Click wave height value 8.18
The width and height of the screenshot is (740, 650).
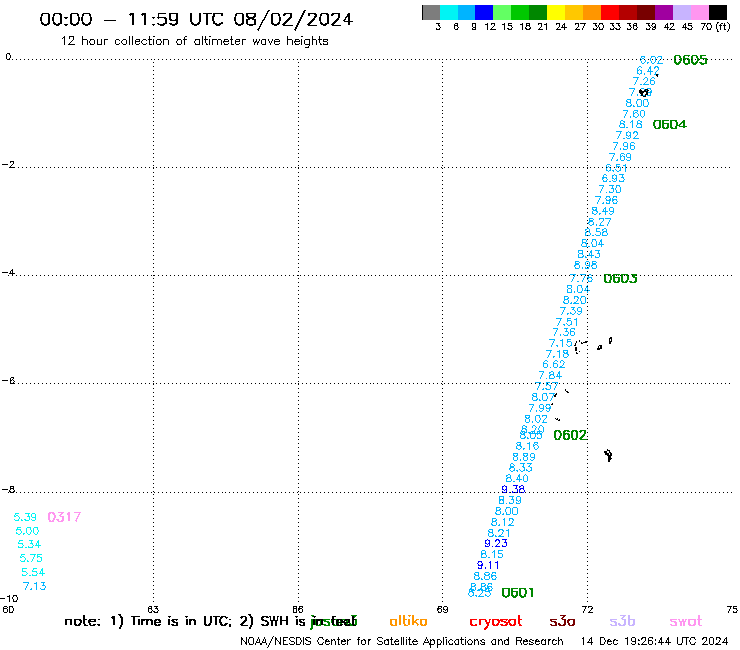click(631, 125)
